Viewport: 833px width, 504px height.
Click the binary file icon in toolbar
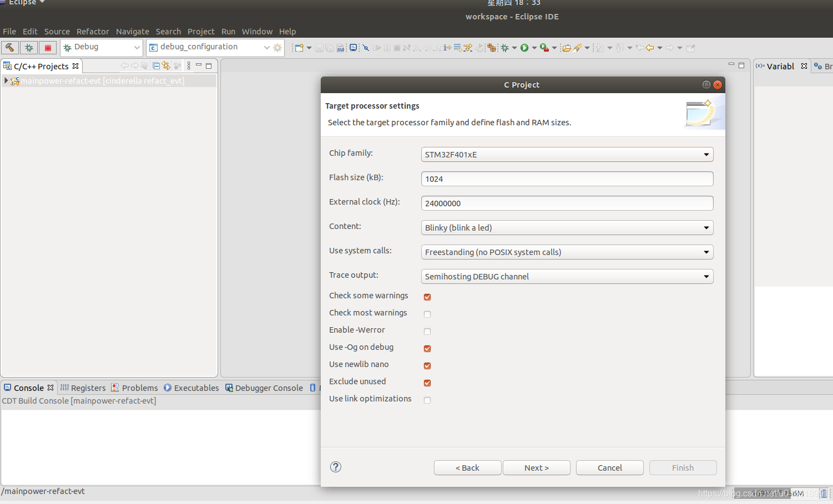coord(340,48)
